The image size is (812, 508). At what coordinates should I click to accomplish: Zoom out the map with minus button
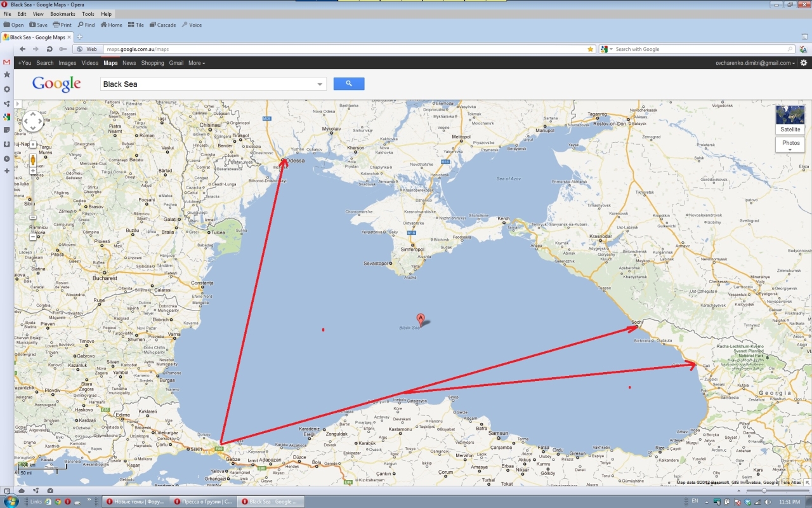pyautogui.click(x=33, y=237)
